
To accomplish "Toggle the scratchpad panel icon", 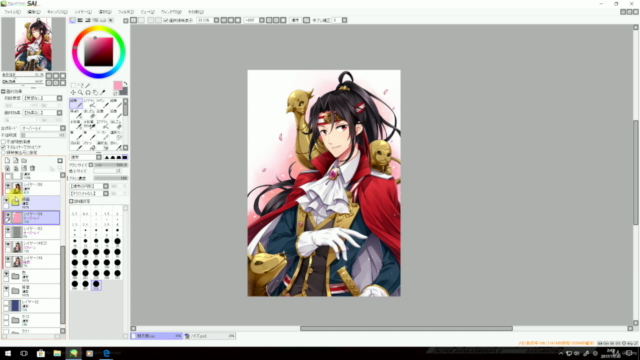I will click(x=111, y=20).
